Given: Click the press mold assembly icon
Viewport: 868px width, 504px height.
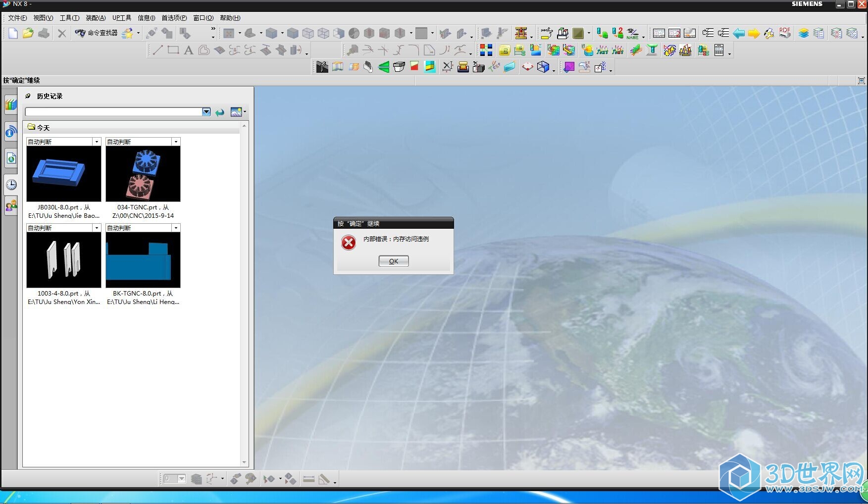Looking at the screenshot, I should [x=520, y=33].
